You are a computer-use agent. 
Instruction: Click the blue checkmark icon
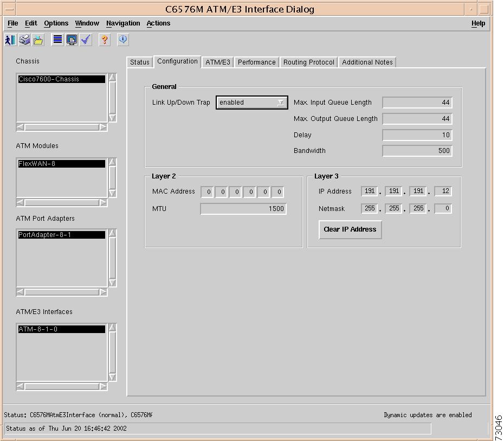tap(86, 40)
